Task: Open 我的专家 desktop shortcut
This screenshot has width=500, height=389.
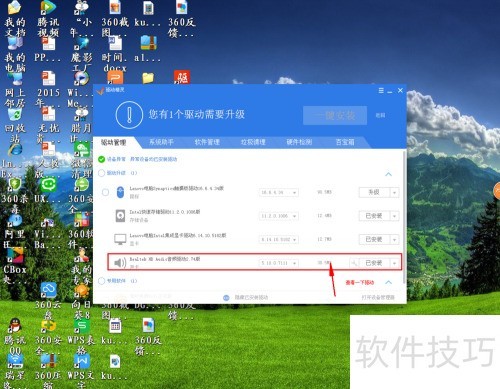Action: [x=81, y=266]
